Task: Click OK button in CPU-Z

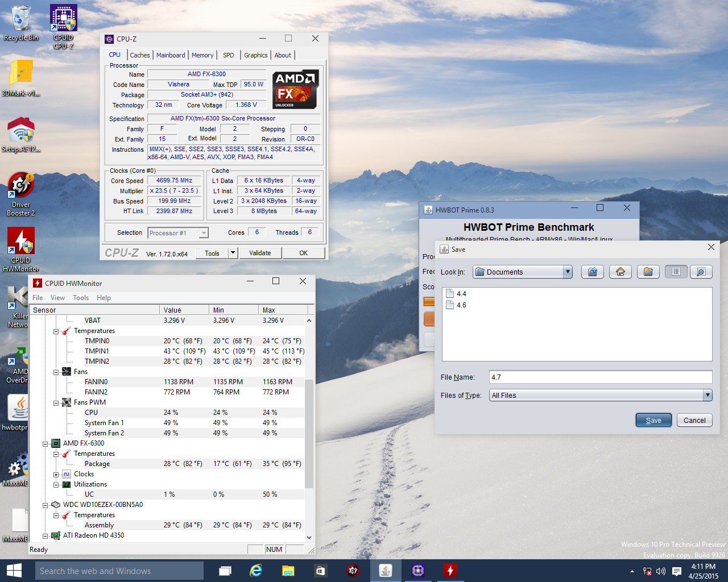Action: 304,253
